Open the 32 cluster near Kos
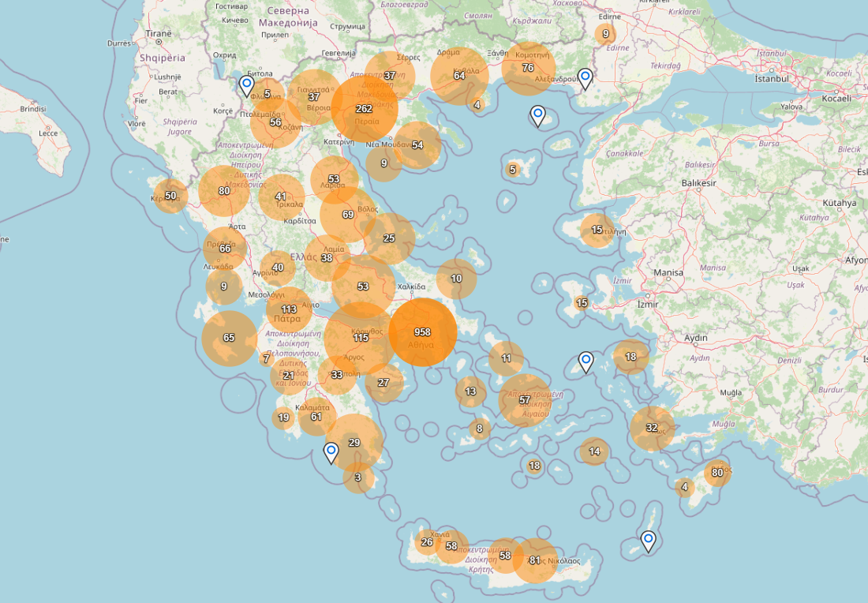The height and width of the screenshot is (603, 868). 653,428
